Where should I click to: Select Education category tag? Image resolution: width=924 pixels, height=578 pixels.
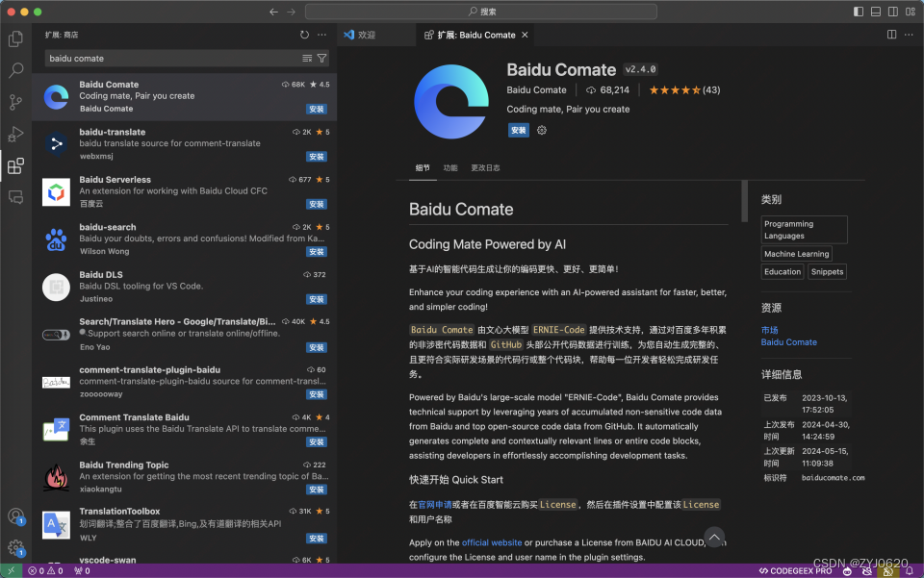(x=782, y=272)
